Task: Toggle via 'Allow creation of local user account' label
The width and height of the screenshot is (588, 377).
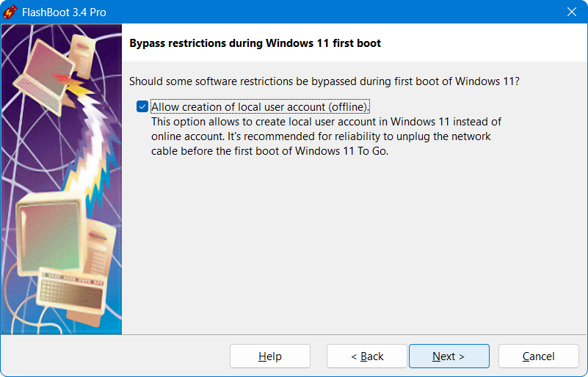Action: click(x=260, y=107)
